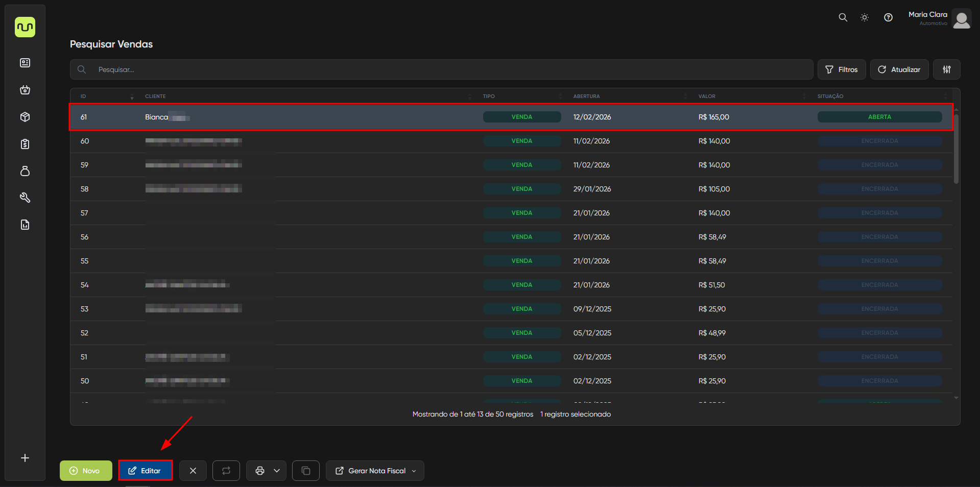The image size is (980, 487).
Task: Click the help question mark icon
Action: pos(888,17)
